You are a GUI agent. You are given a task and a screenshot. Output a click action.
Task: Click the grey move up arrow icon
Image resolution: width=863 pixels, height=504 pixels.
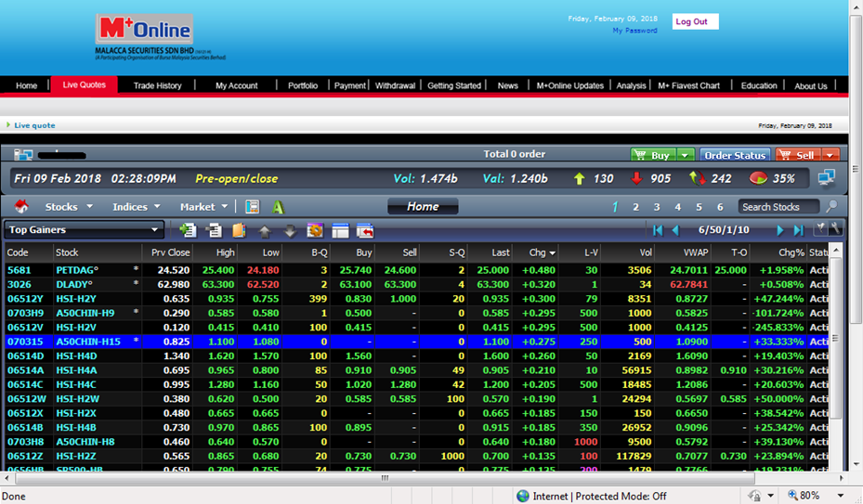pos(265,231)
